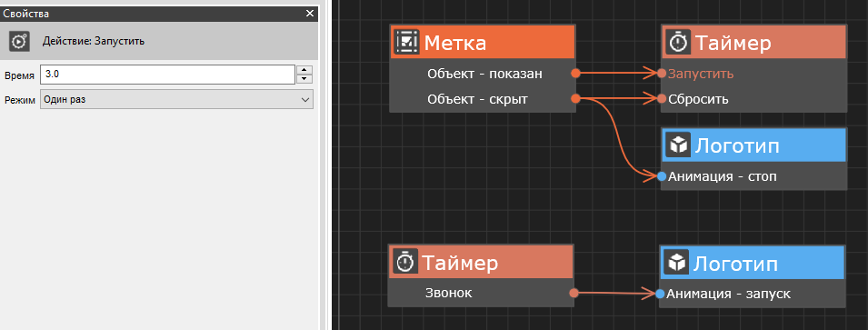The height and width of the screenshot is (330, 868).
Task: Select the Запустить action row
Action: pyautogui.click(x=754, y=73)
